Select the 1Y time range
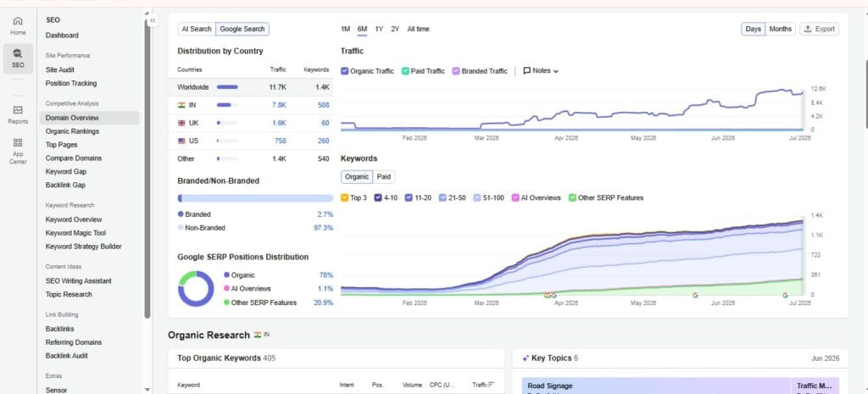Viewport: 868px width, 394px height. point(379,29)
